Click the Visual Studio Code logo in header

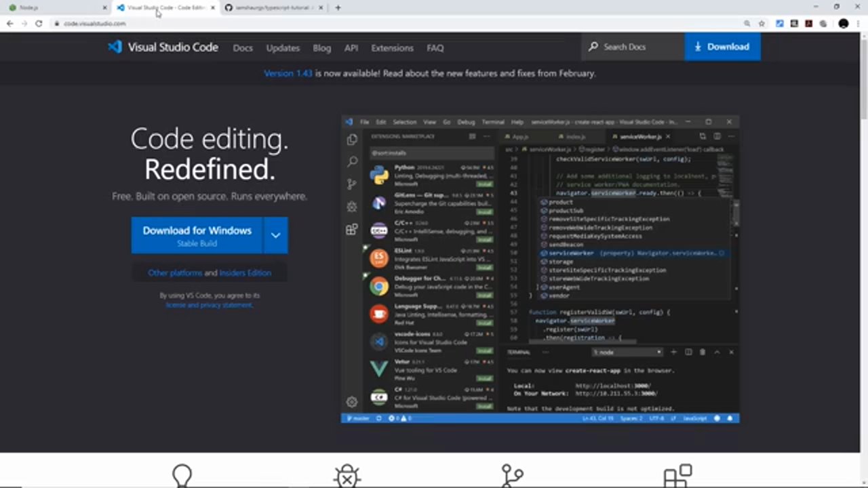[x=163, y=47]
